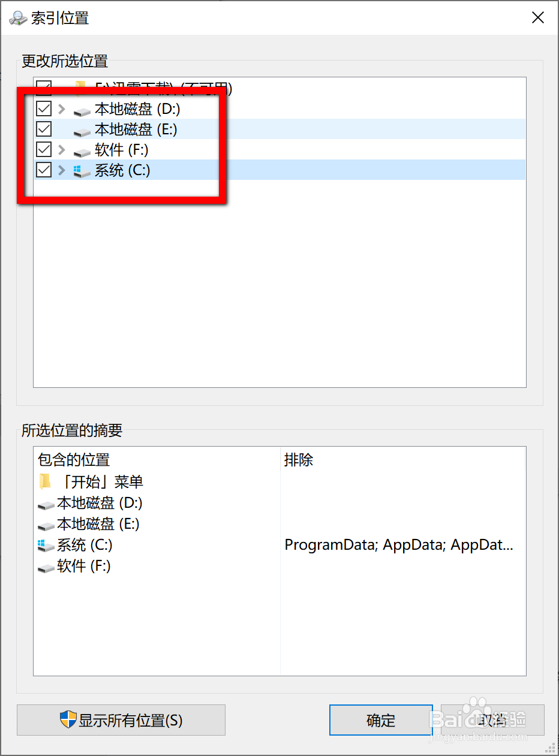
Task: Click the 确定 button
Action: [x=381, y=720]
